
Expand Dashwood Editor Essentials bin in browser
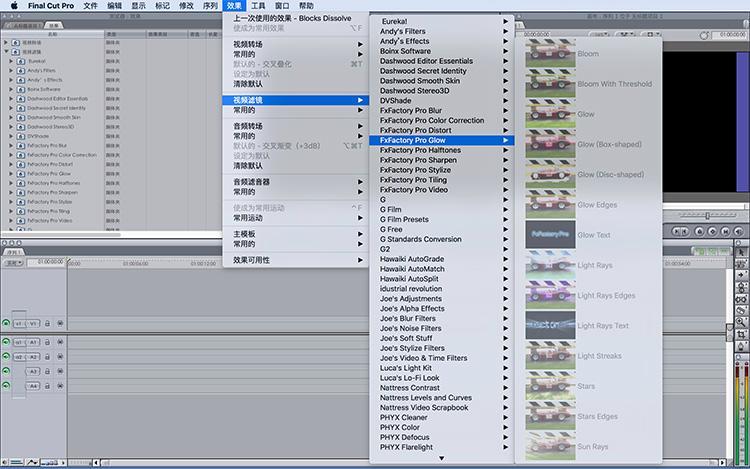(11, 98)
